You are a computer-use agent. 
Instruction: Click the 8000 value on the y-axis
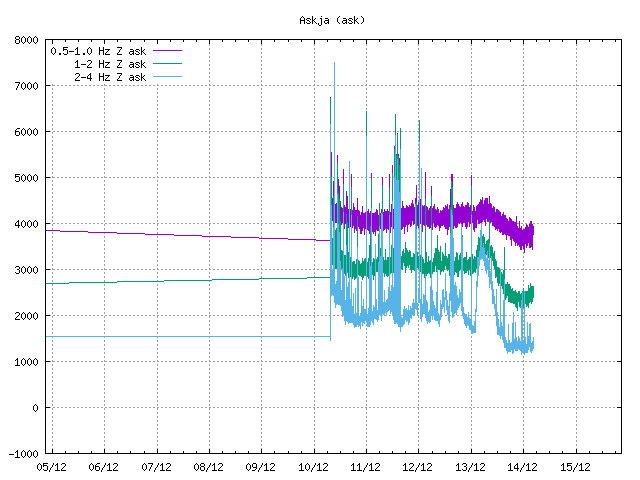point(27,41)
